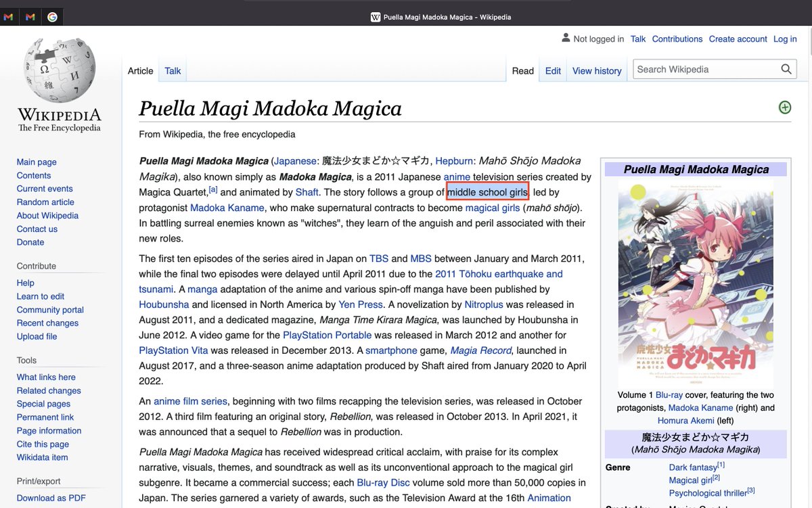Image resolution: width=812 pixels, height=508 pixels.
Task: Open Dark fantasy genre link
Action: [x=693, y=467]
